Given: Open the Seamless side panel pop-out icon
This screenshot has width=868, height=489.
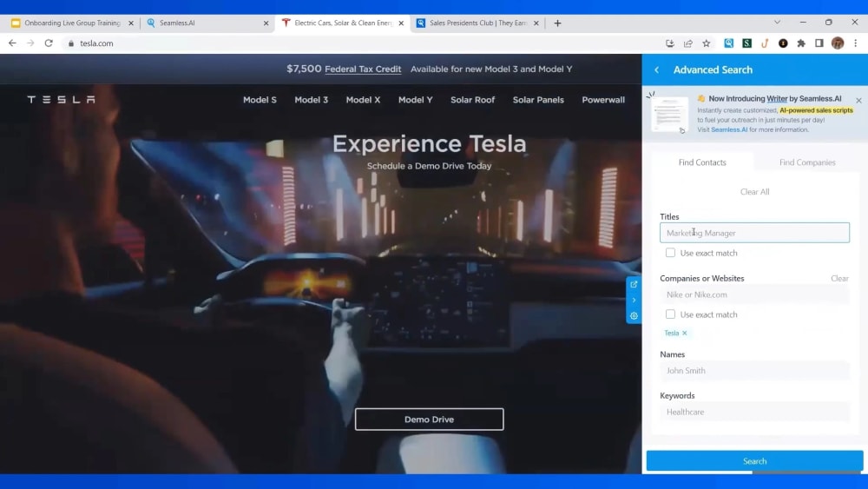Looking at the screenshot, I should point(634,284).
